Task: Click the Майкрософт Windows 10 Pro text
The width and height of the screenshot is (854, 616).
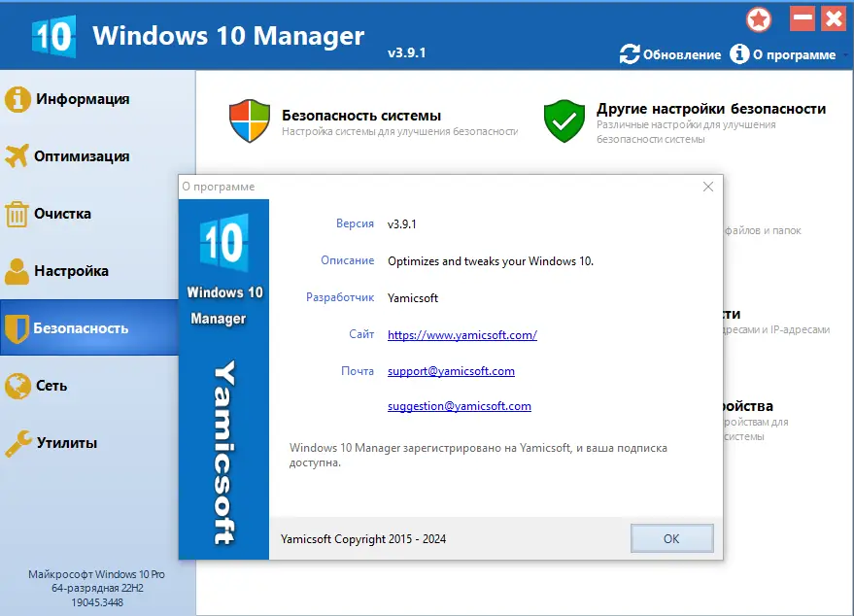Action: click(96, 574)
